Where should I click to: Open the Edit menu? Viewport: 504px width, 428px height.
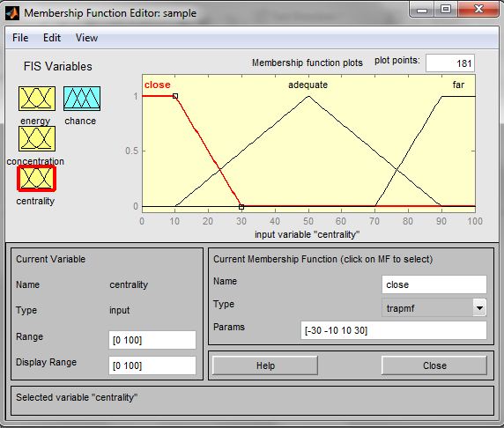tap(52, 38)
